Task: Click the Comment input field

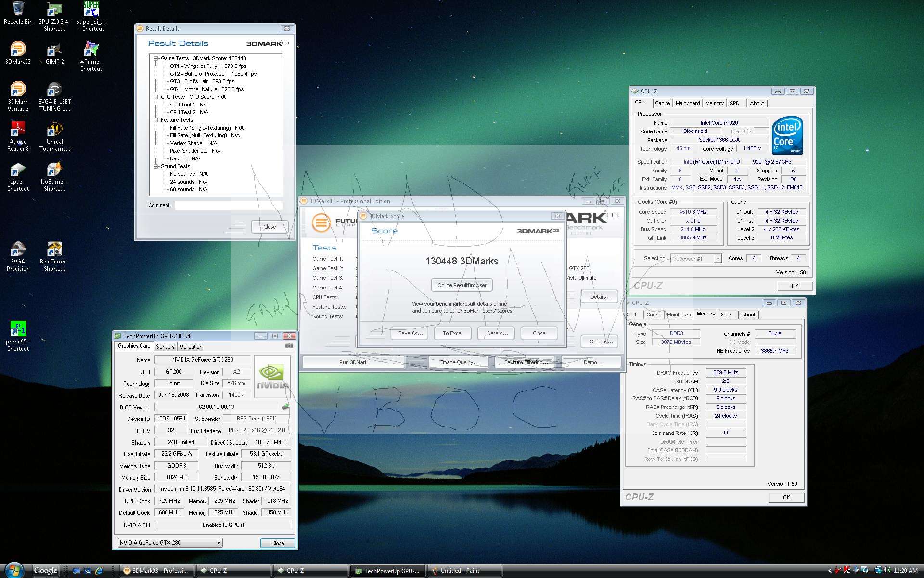Action: click(228, 205)
